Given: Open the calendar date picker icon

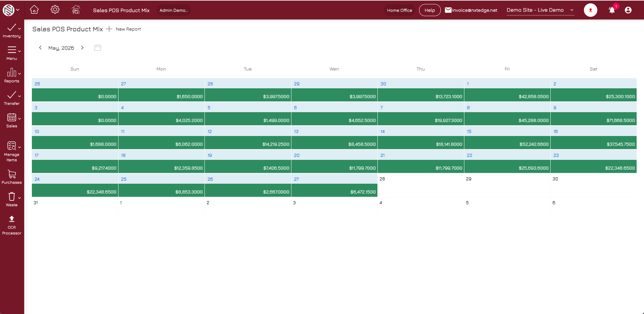Looking at the screenshot, I should point(98,48).
